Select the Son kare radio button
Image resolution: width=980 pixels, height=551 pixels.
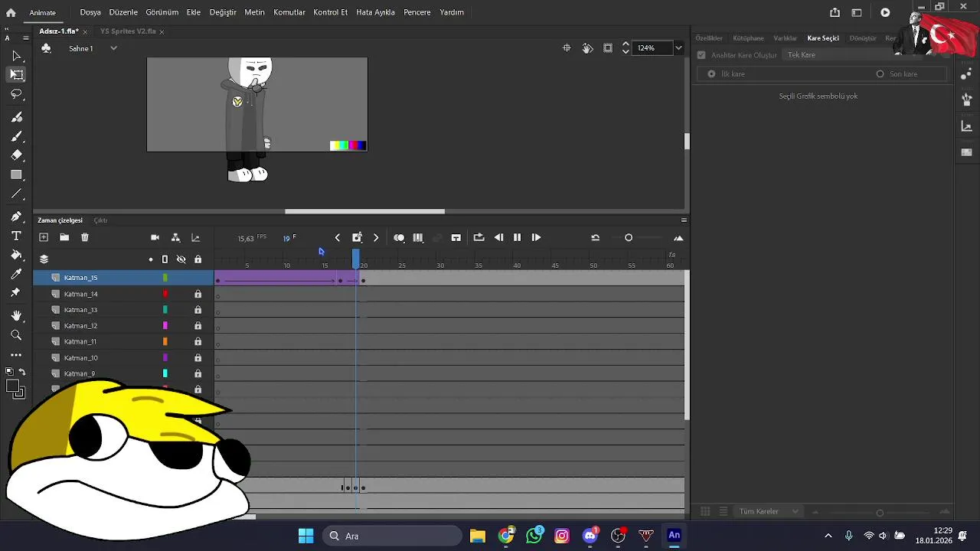click(x=880, y=74)
